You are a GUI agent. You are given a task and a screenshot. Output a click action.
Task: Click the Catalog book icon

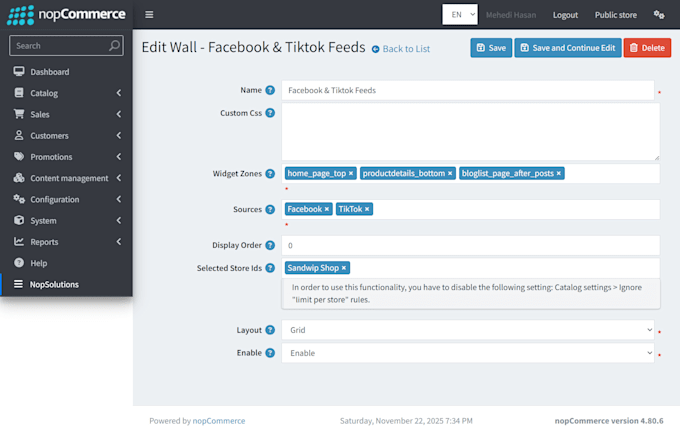click(19, 93)
